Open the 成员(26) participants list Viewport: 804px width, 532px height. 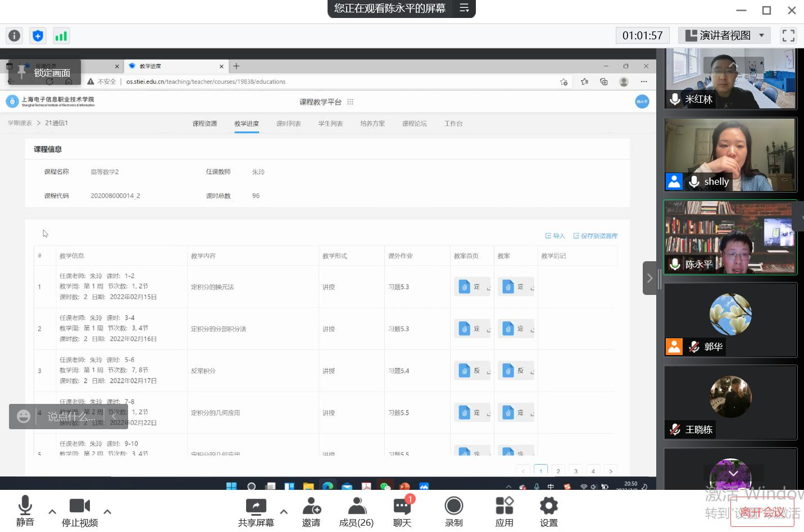[356, 512]
